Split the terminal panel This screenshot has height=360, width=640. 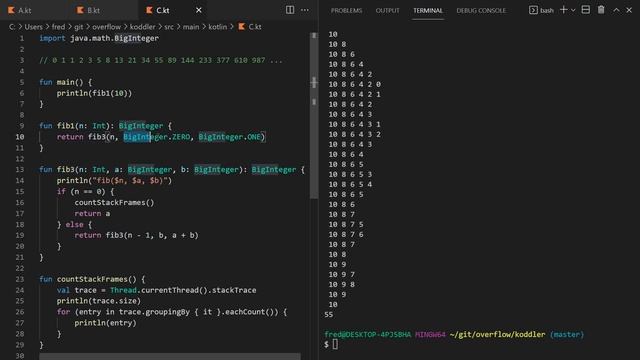pyautogui.click(x=586, y=10)
